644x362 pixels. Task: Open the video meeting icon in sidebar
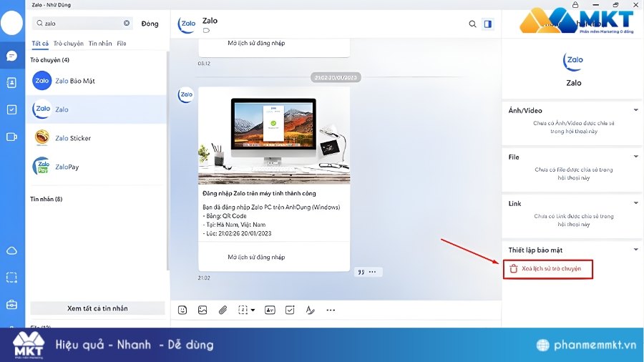pos(11,137)
